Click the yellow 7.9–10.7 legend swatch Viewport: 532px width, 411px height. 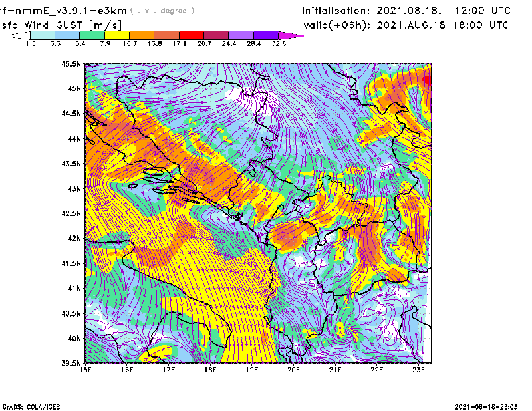(117, 35)
